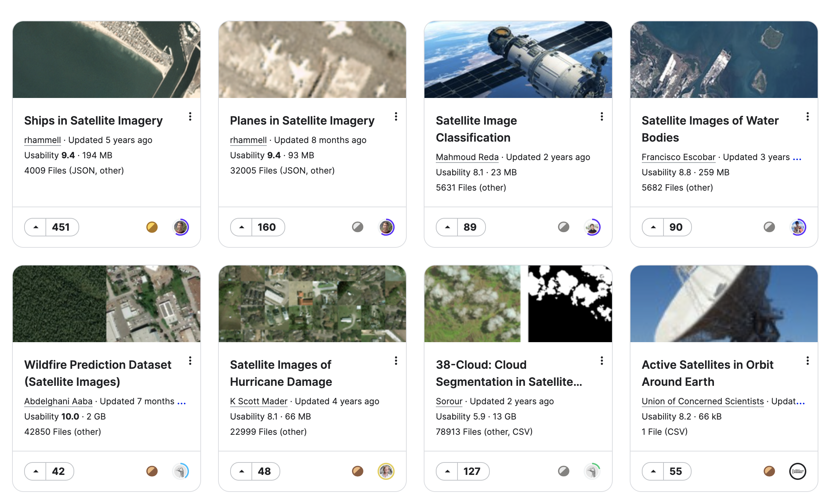Open the options menu for Satellite Images of Water Bodies

pyautogui.click(x=808, y=117)
